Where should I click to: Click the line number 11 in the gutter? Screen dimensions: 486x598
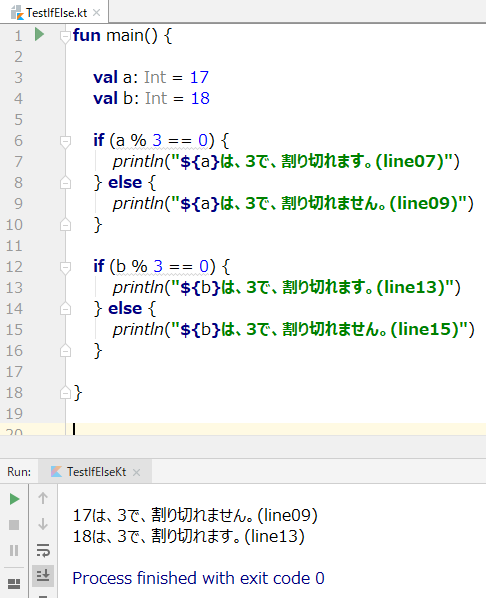[14, 246]
